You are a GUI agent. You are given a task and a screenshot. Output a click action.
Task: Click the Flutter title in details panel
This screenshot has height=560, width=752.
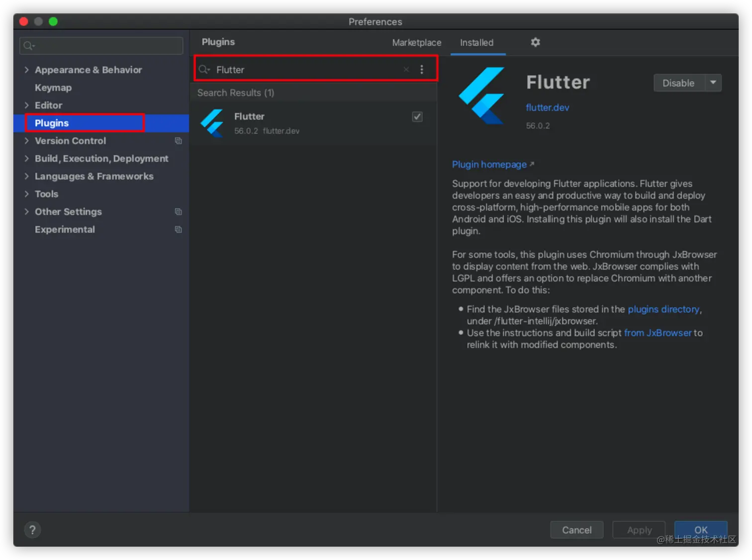(558, 82)
